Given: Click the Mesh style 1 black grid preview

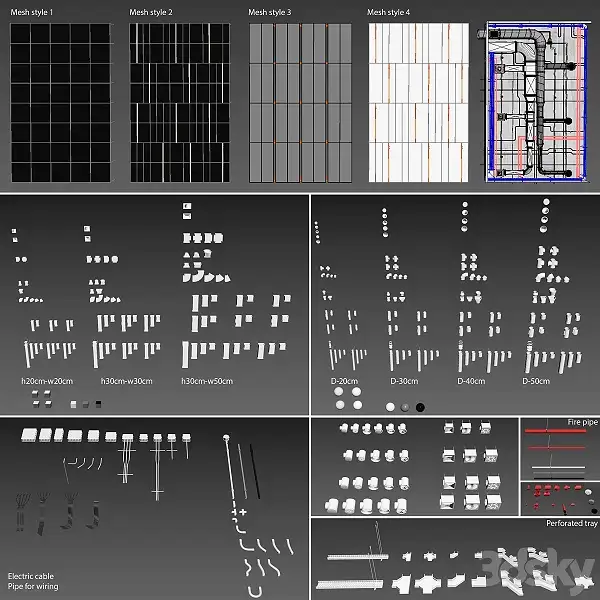Looking at the screenshot, I should (x=60, y=103).
